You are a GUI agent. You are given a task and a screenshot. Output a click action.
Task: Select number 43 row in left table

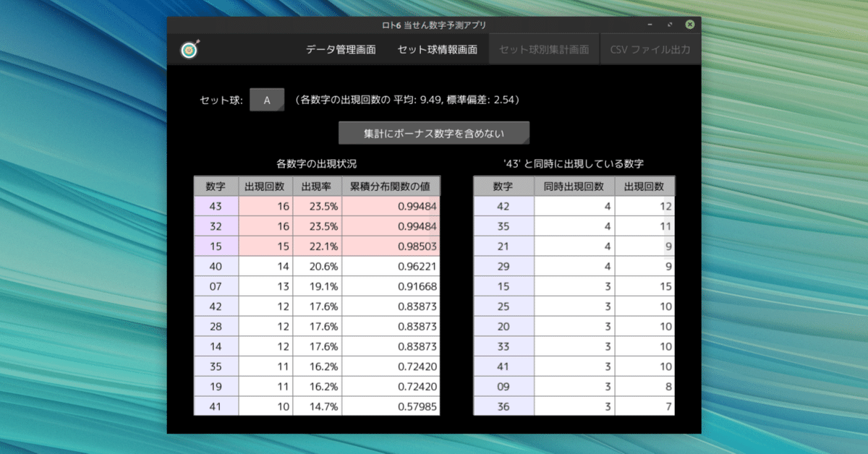pyautogui.click(x=317, y=206)
